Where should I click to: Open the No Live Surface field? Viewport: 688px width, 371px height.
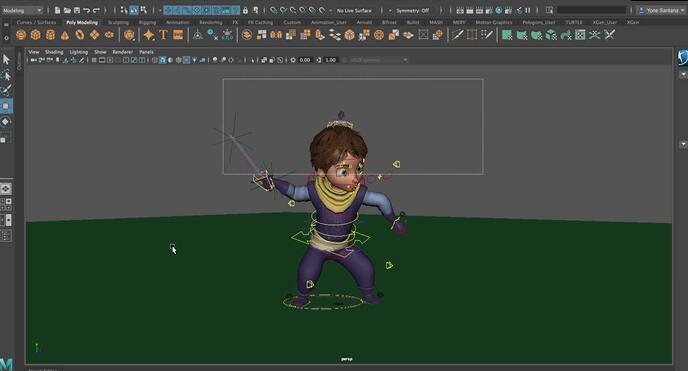click(x=354, y=10)
